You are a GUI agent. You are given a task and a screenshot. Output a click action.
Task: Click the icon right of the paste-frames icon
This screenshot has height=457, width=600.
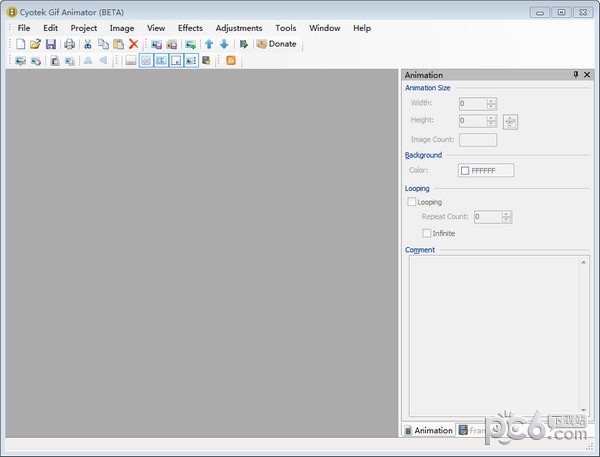tap(70, 60)
